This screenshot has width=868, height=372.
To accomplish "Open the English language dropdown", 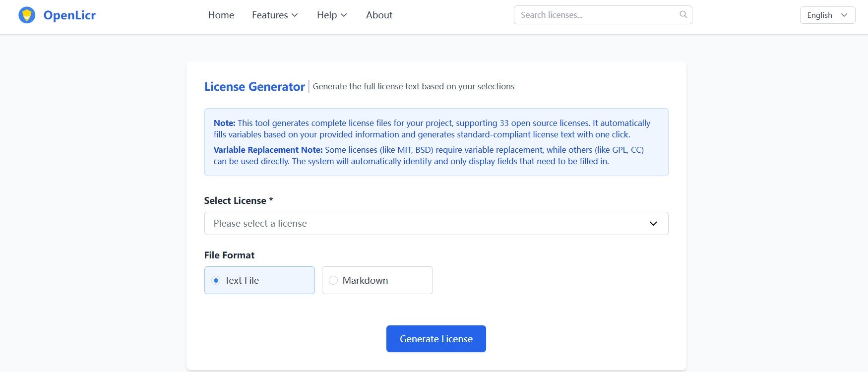I will (827, 15).
